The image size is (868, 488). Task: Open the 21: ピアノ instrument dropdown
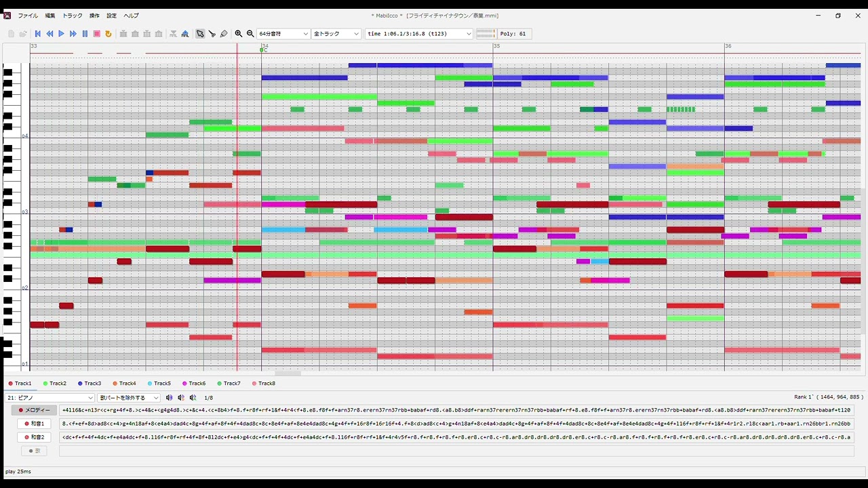[49, 398]
